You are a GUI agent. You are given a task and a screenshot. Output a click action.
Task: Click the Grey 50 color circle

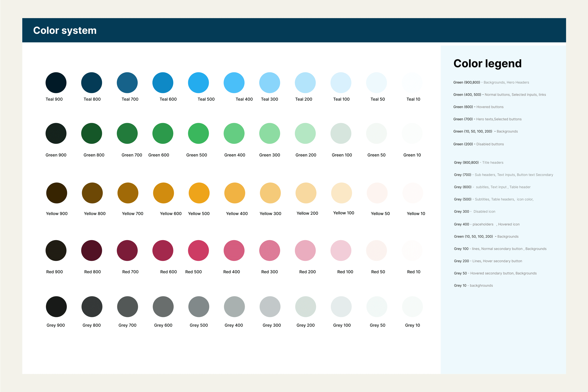(x=377, y=307)
